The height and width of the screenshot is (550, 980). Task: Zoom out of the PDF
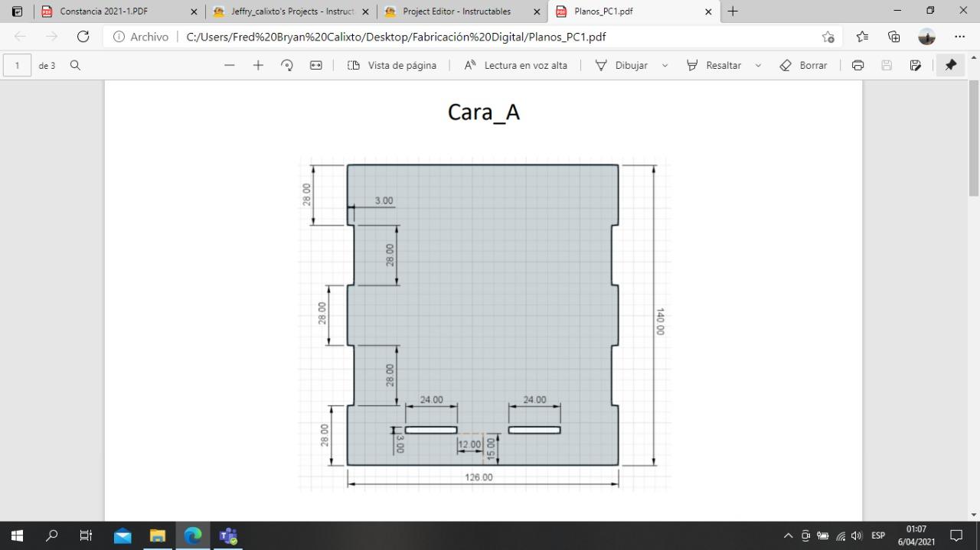[x=230, y=66]
